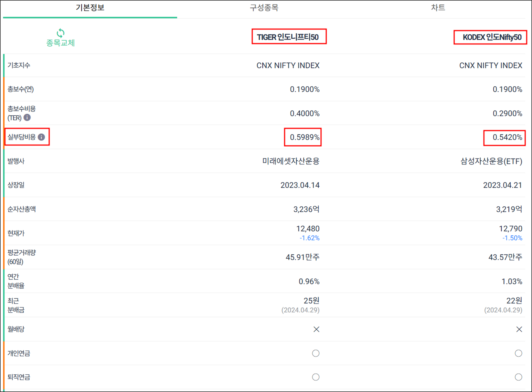Click the 평균거래량 (60일) row label
Viewport: 532px width, 392px height.
21,257
